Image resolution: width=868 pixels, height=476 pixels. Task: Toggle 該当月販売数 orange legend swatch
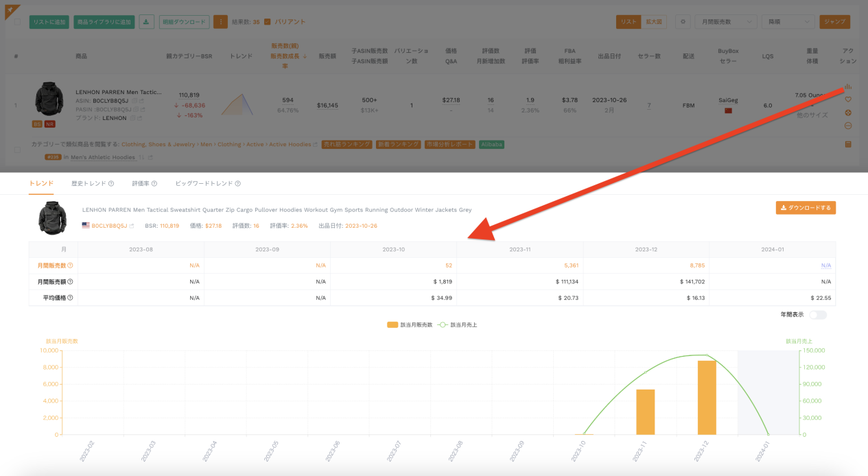(392, 324)
